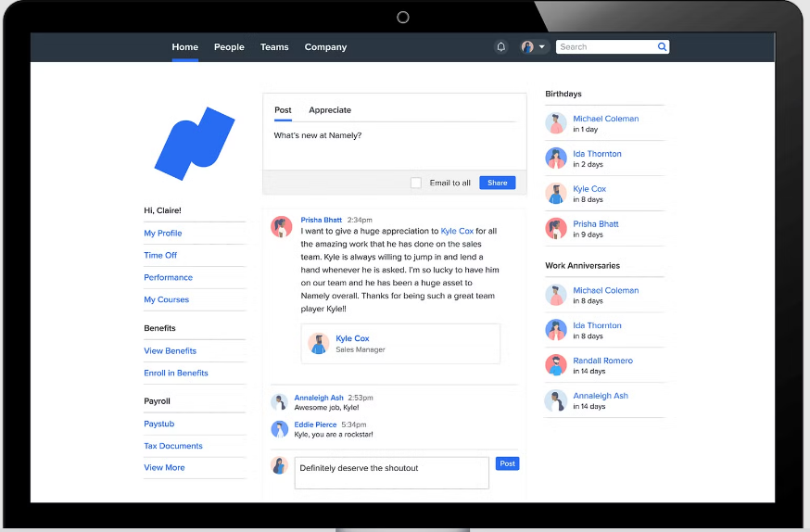
Task: Open Tax Documents link
Action: (173, 446)
